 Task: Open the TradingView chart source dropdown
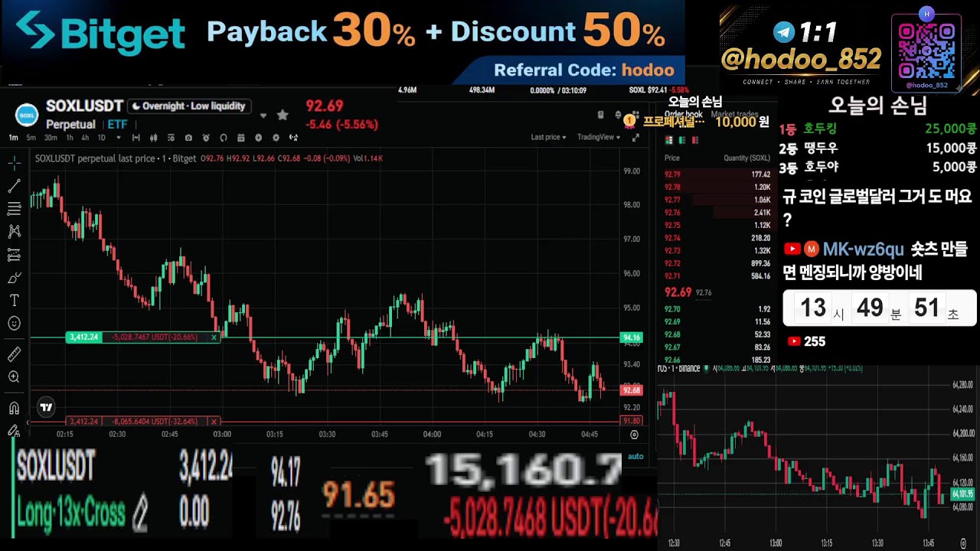pyautogui.click(x=599, y=137)
